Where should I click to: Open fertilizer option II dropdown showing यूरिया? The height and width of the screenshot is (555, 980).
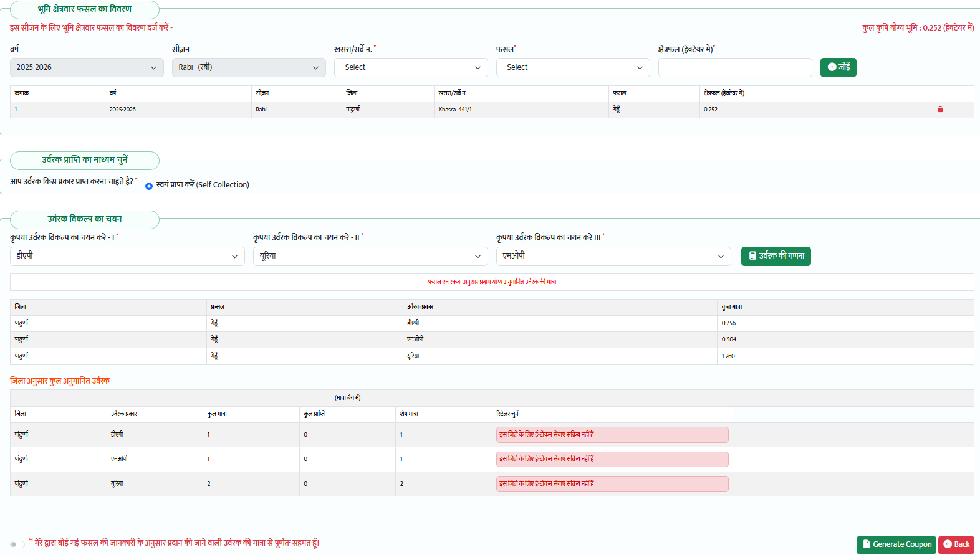(370, 256)
